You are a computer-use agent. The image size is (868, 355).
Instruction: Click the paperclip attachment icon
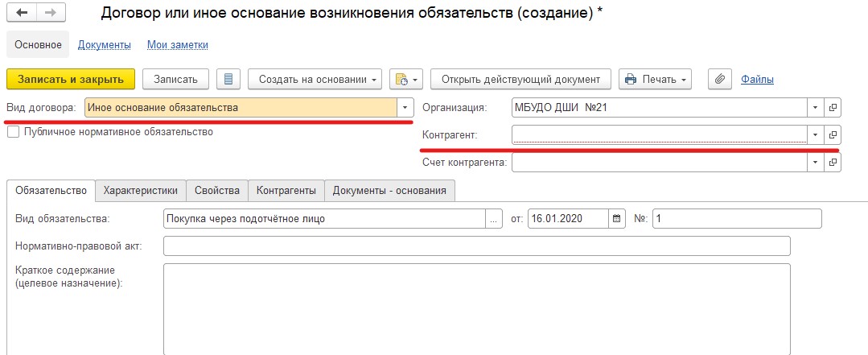tap(720, 79)
